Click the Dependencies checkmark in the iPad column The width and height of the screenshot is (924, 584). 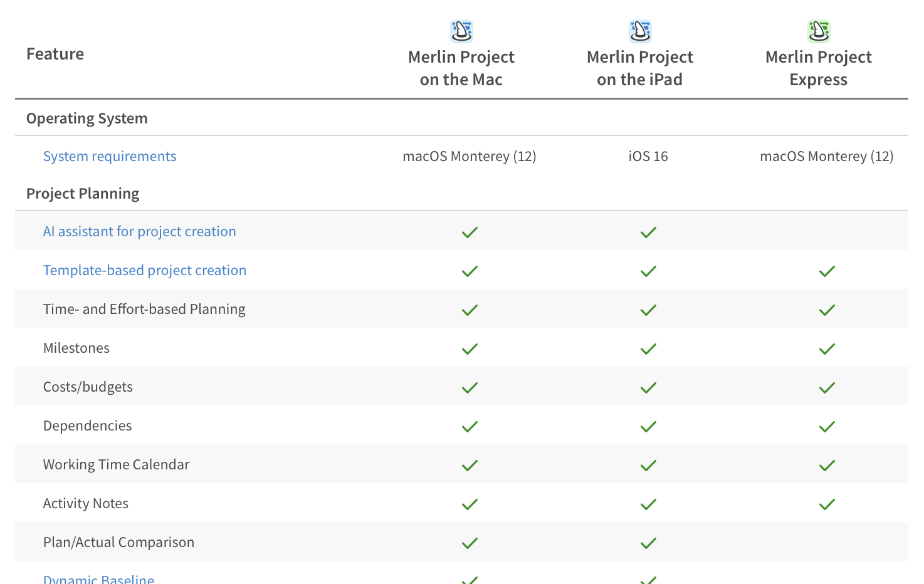pos(648,427)
